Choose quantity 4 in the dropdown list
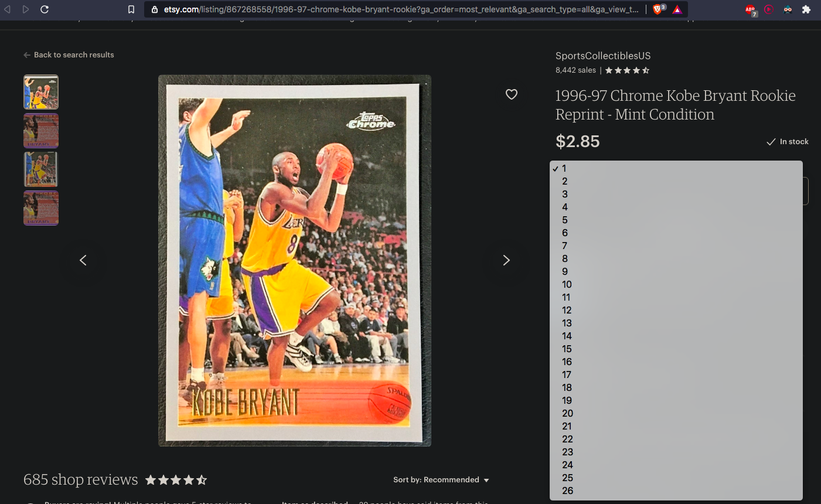The height and width of the screenshot is (504, 821). [676, 207]
